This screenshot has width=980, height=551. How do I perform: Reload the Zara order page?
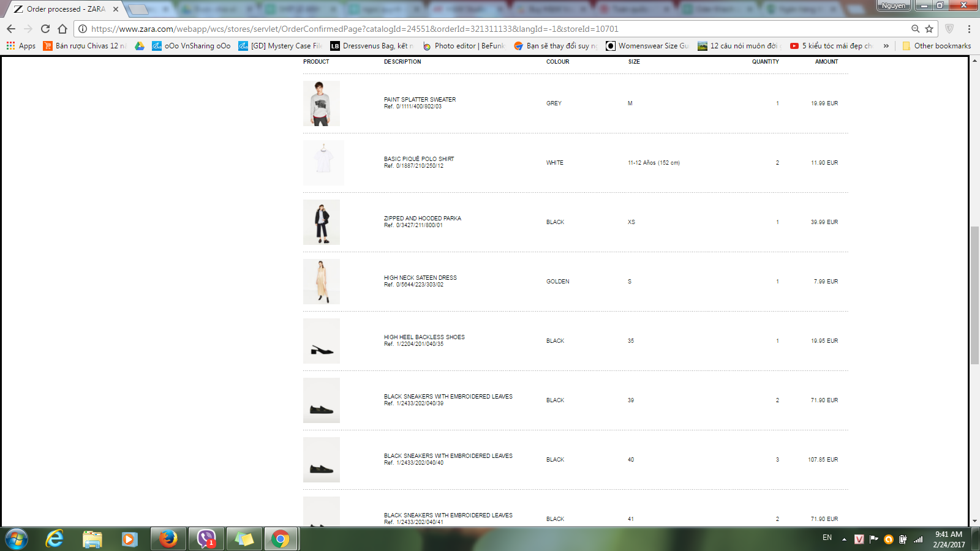[x=45, y=29]
